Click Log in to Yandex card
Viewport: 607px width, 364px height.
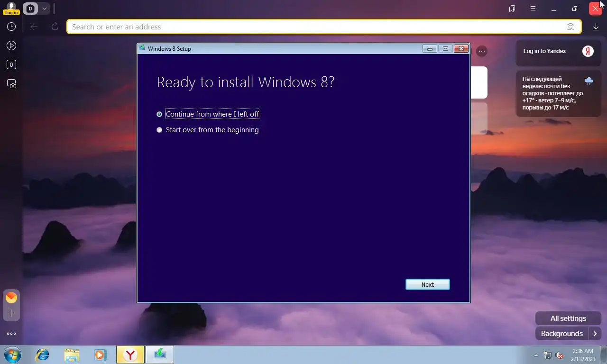[558, 51]
